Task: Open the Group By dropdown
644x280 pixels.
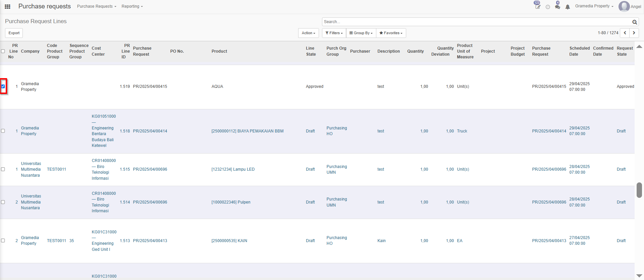Action: [361, 33]
